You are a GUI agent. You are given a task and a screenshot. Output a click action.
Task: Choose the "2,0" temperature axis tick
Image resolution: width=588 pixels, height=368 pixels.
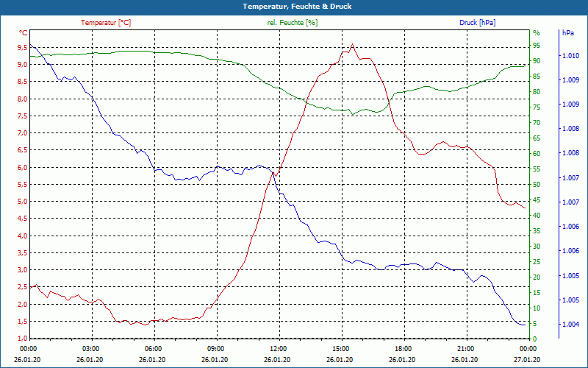pyautogui.click(x=23, y=304)
